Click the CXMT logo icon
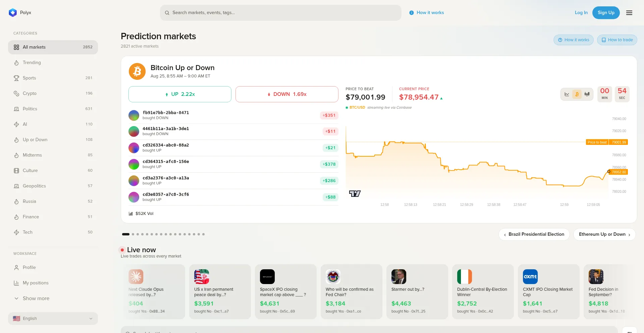 530,277
